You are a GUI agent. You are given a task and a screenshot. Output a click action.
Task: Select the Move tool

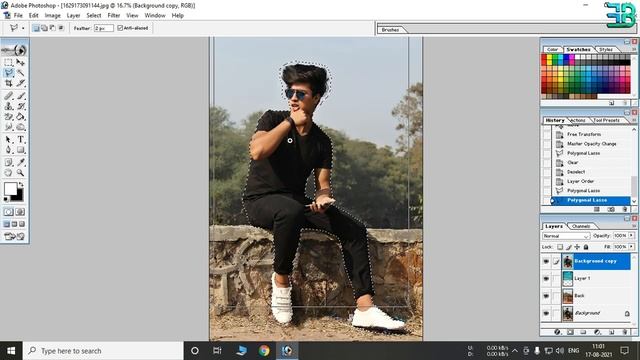(20, 62)
